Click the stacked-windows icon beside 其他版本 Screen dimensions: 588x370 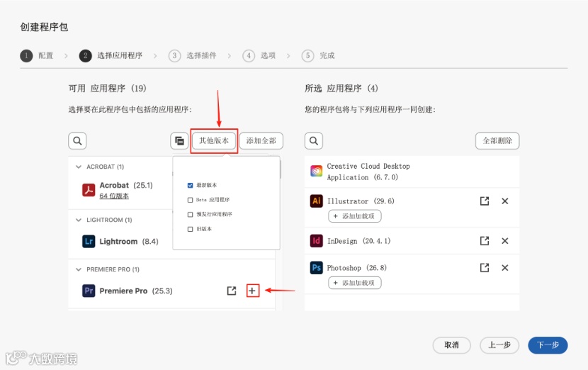click(x=179, y=141)
